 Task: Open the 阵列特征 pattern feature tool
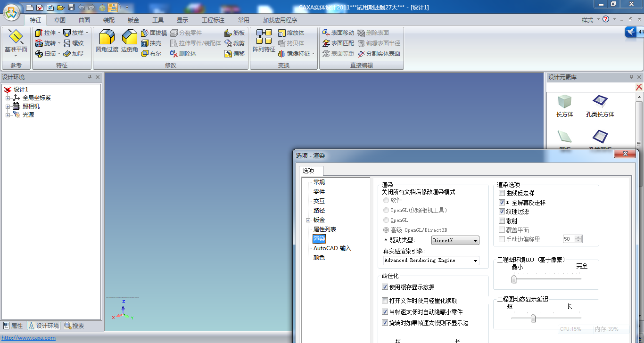[264, 41]
